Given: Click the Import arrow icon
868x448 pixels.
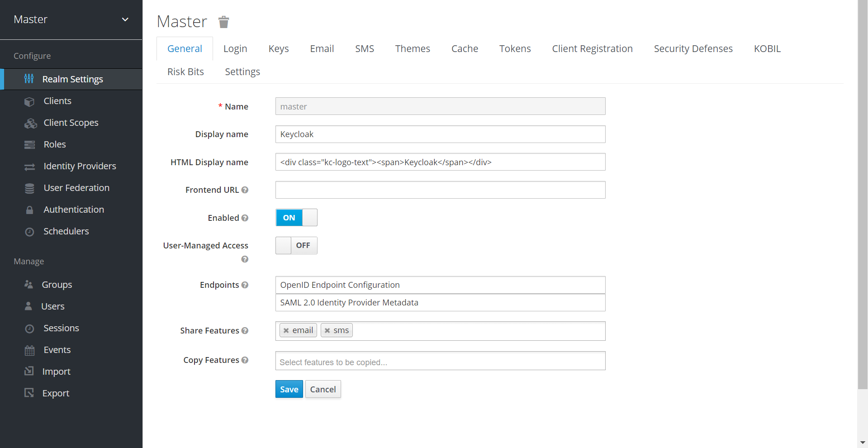Looking at the screenshot, I should click(29, 371).
